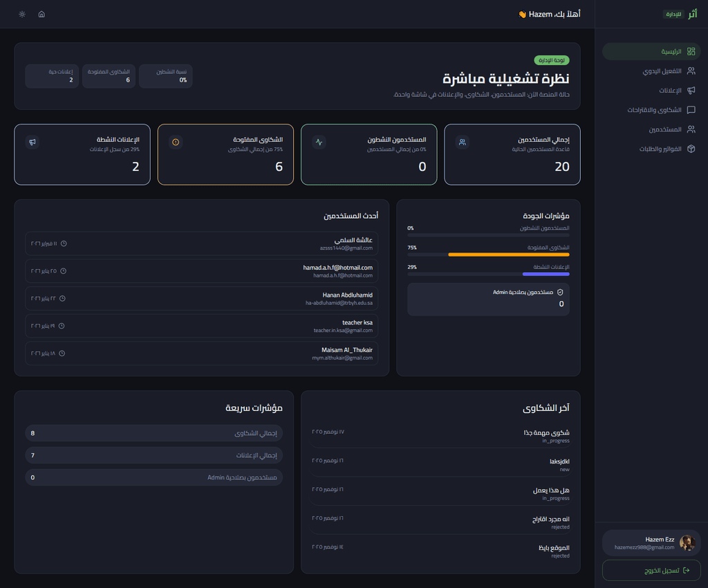Go to الإعلانات sidebar page

[x=651, y=90]
